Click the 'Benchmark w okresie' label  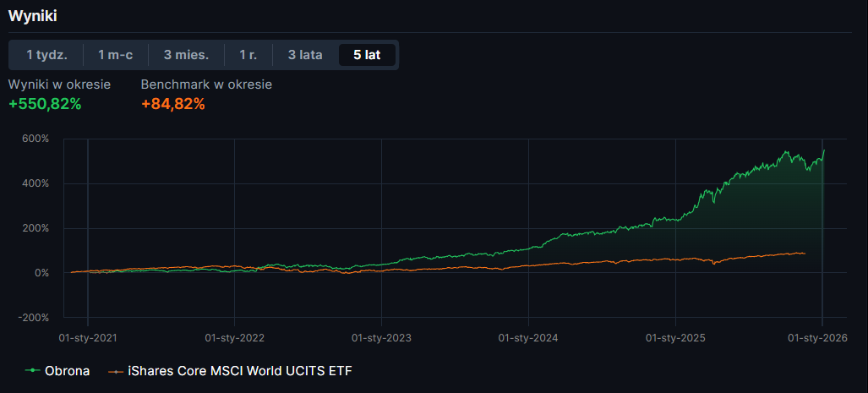206,85
